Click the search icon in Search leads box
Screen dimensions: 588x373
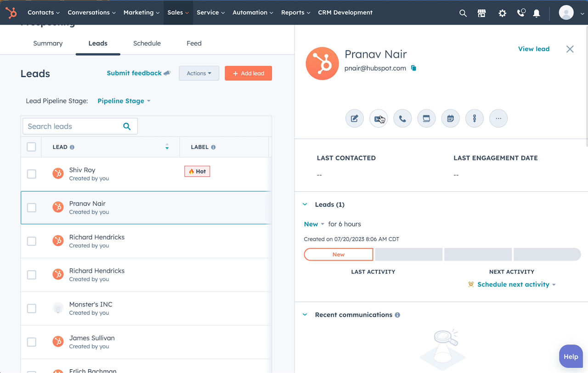point(127,126)
